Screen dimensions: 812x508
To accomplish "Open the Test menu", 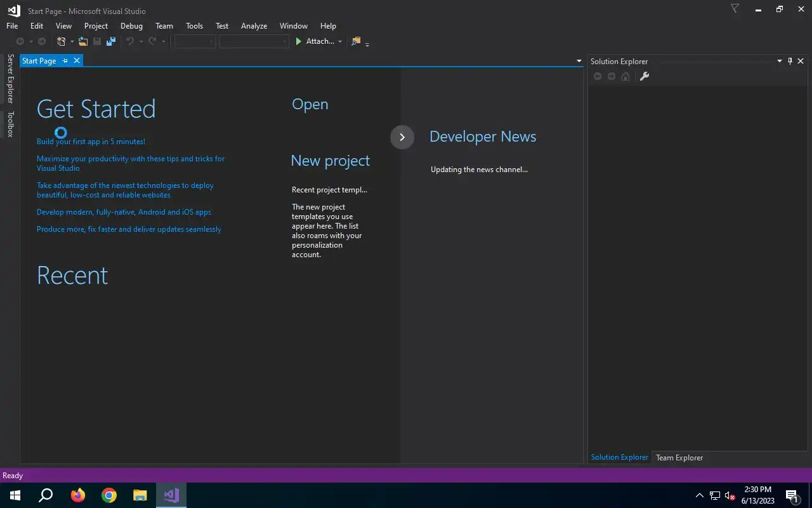I will [222, 26].
